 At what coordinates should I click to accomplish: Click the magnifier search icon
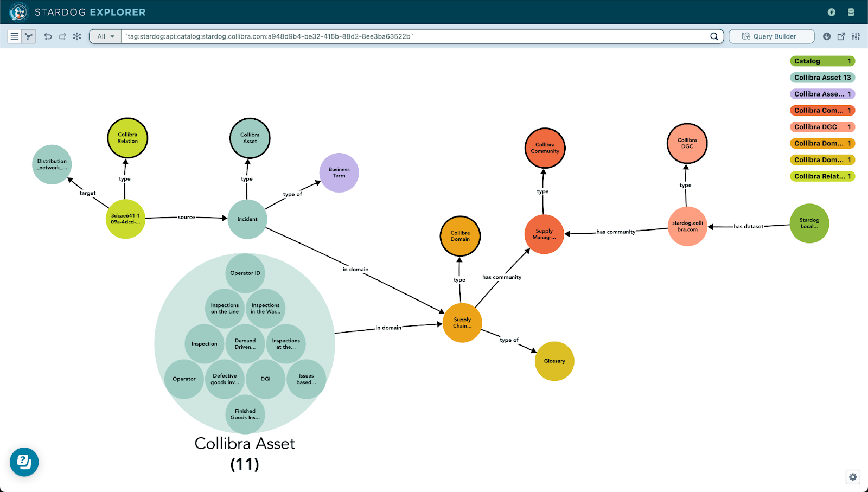[714, 36]
